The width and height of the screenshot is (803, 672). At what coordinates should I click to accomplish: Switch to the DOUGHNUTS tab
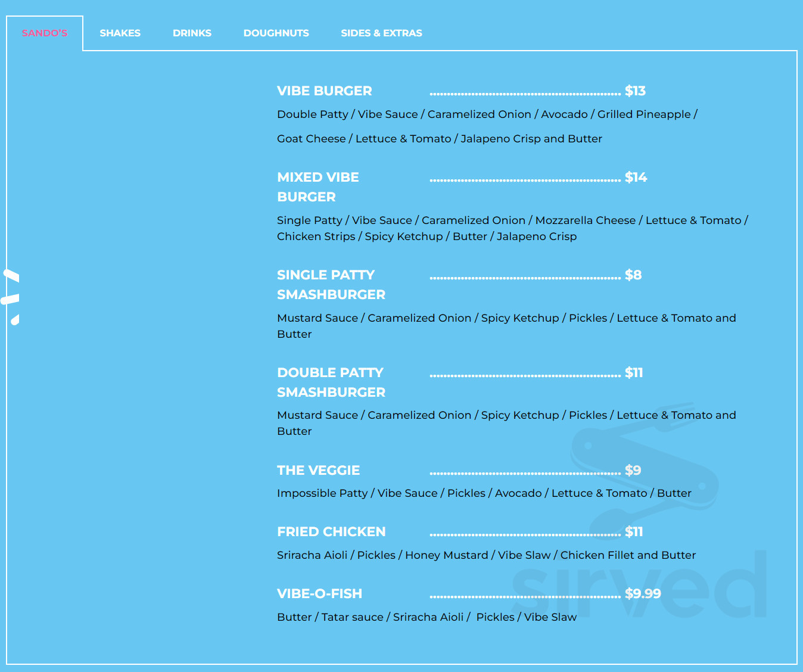276,33
